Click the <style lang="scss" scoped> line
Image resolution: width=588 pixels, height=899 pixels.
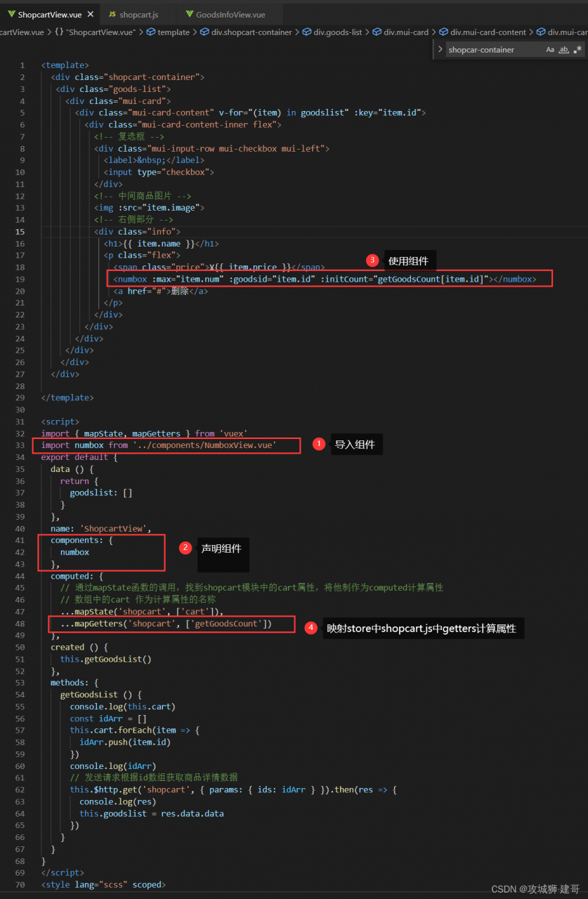pos(103,885)
